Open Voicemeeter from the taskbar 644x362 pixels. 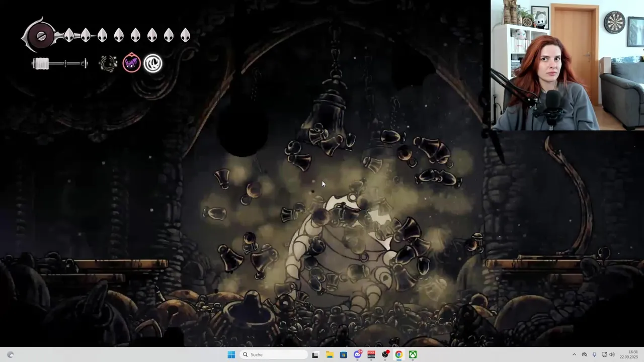pos(371,354)
